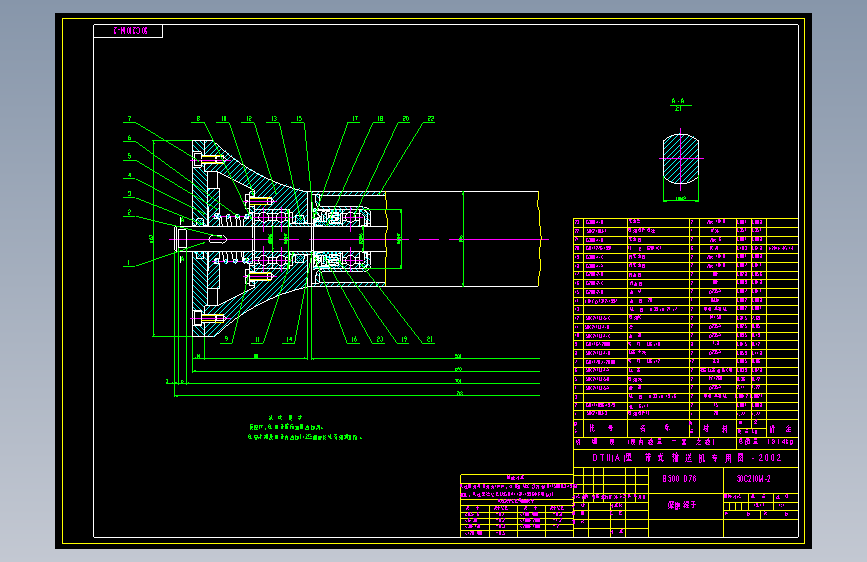Image resolution: width=867 pixels, height=562 pixels.
Task: Click the mirrored drawing number box at top-left
Action: (128, 31)
